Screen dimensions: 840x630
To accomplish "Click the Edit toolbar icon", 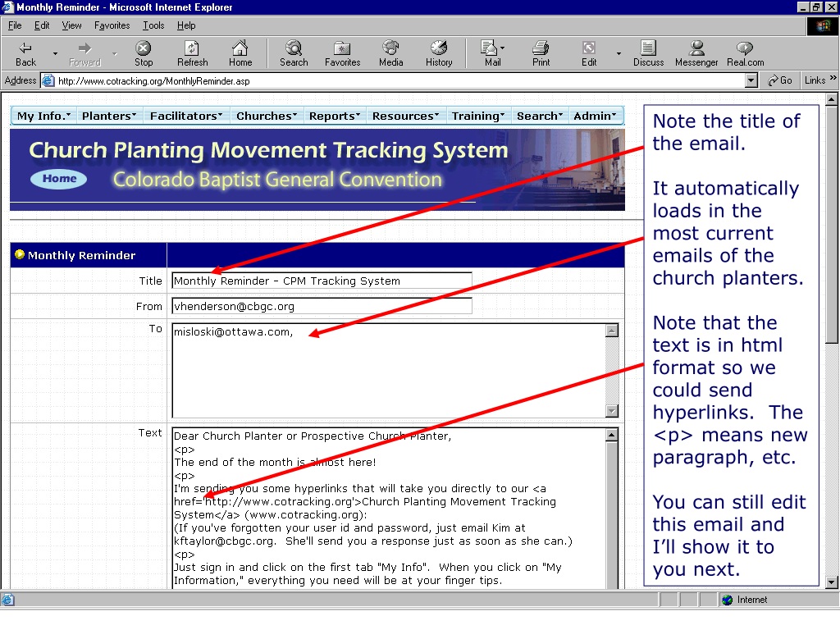I will tap(589, 53).
